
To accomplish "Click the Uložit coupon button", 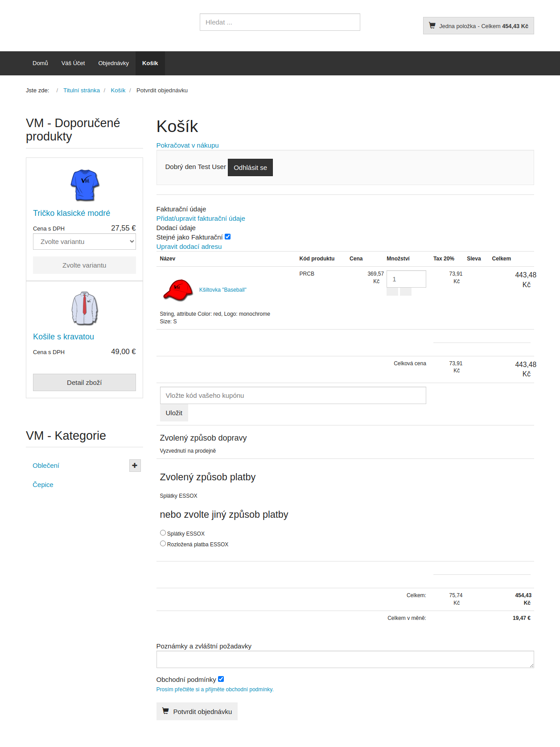I will pos(174,413).
